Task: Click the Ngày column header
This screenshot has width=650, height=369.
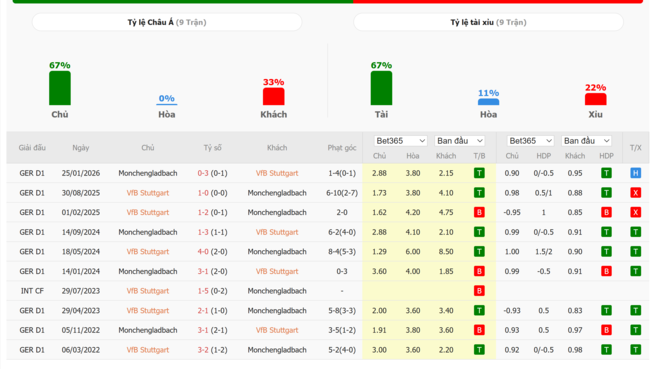Action: tap(80, 148)
